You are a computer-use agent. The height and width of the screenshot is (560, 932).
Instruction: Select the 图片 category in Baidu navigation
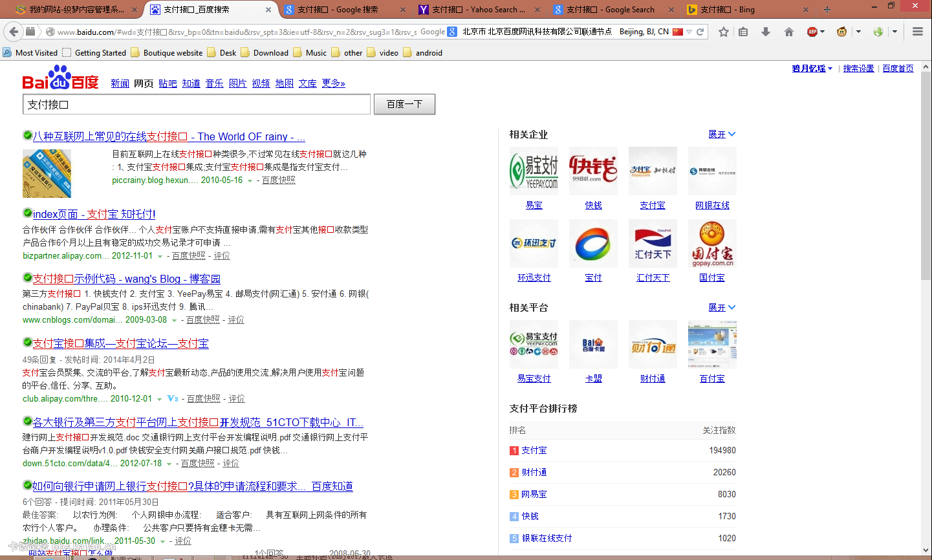coord(237,83)
